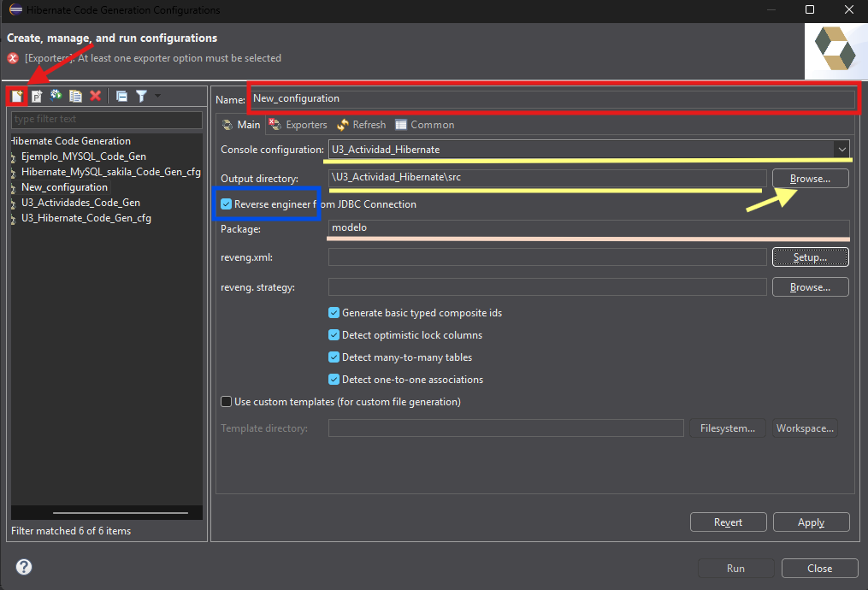868x590 pixels.
Task: Toggle Detect many-to-many tables checkbox
Action: click(334, 357)
